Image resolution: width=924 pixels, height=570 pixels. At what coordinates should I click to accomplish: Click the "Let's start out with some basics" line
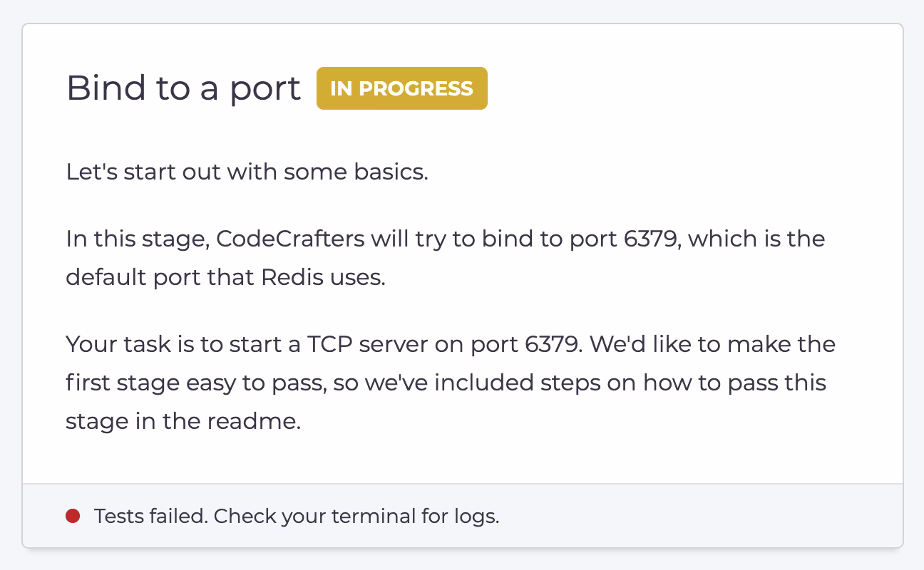coord(247,172)
